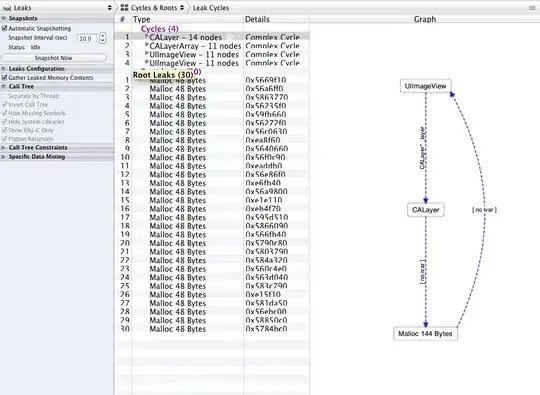Click the CALayer* _layer edge label

click(x=422, y=148)
